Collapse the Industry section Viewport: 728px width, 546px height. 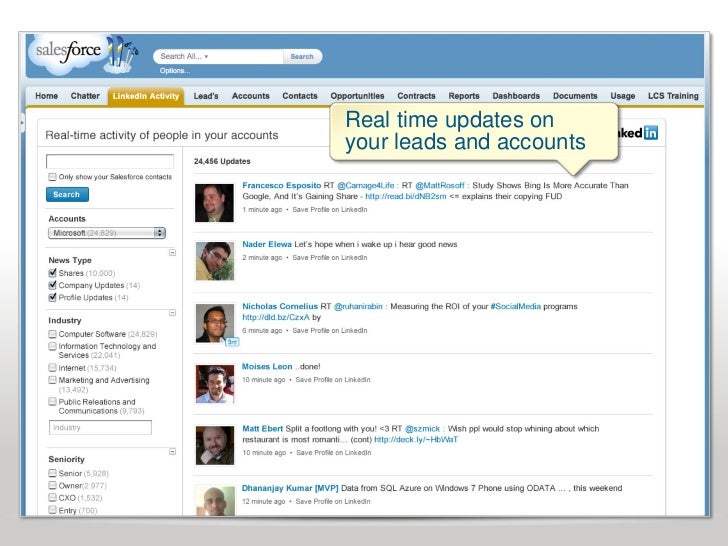(x=172, y=313)
